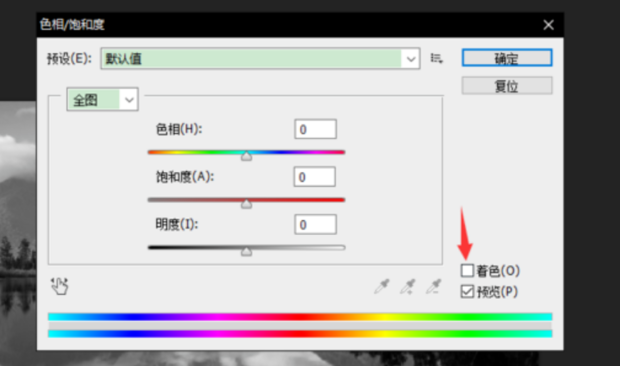This screenshot has width=620, height=366.
Task: Click the 复位 button
Action: 507,86
